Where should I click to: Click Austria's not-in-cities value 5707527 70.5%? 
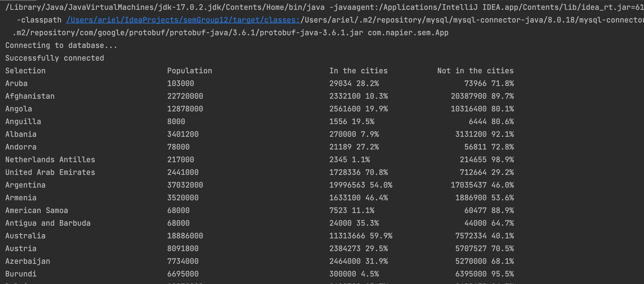click(485, 248)
